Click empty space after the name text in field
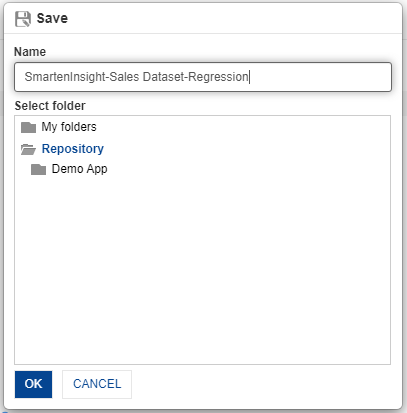Viewport: 407px width, 413px height. click(x=320, y=77)
